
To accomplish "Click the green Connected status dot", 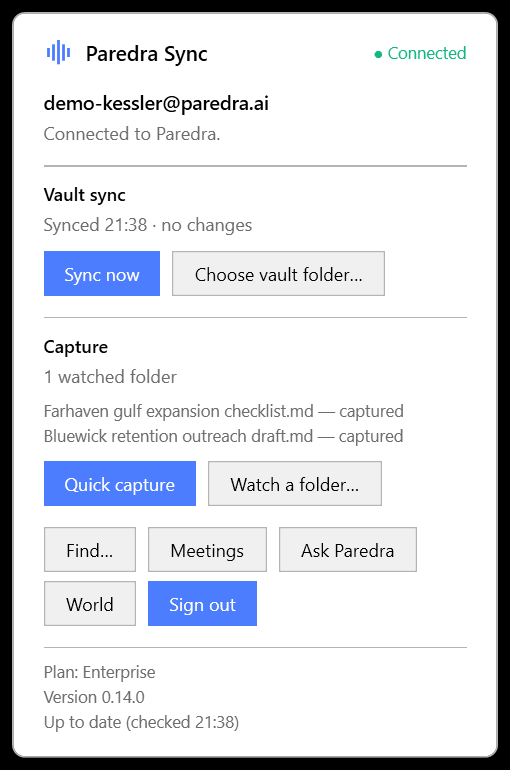I will 378,54.
